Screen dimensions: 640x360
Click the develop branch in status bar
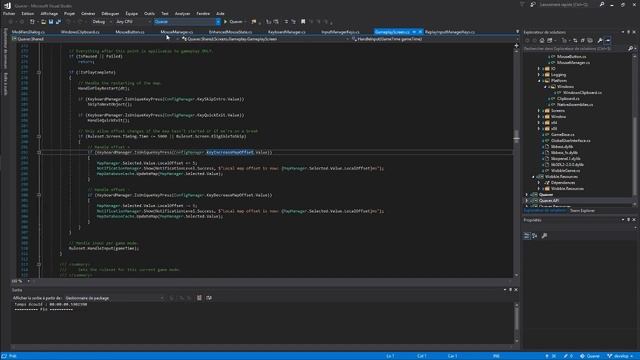tap(620, 356)
